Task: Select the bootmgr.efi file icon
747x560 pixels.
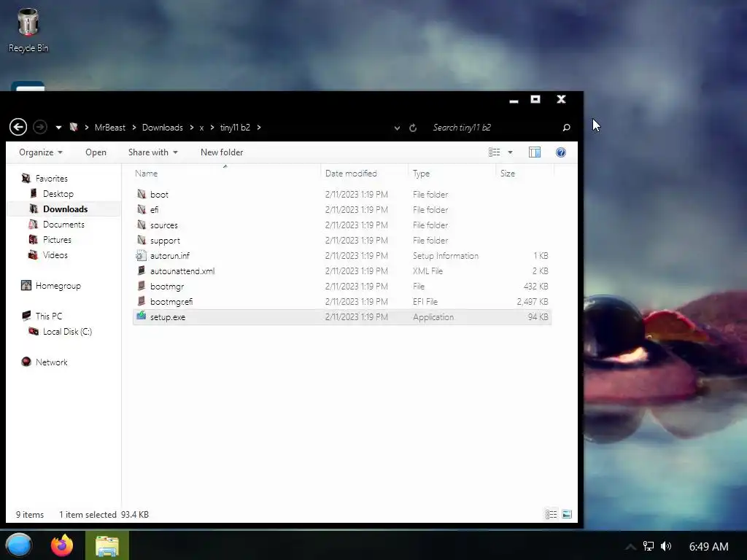Action: [x=142, y=301]
